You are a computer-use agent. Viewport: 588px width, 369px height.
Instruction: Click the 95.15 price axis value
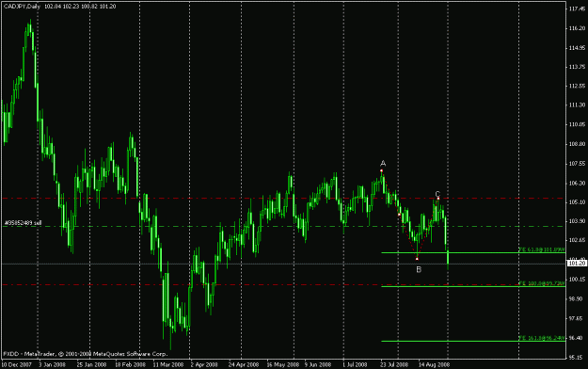(576, 358)
